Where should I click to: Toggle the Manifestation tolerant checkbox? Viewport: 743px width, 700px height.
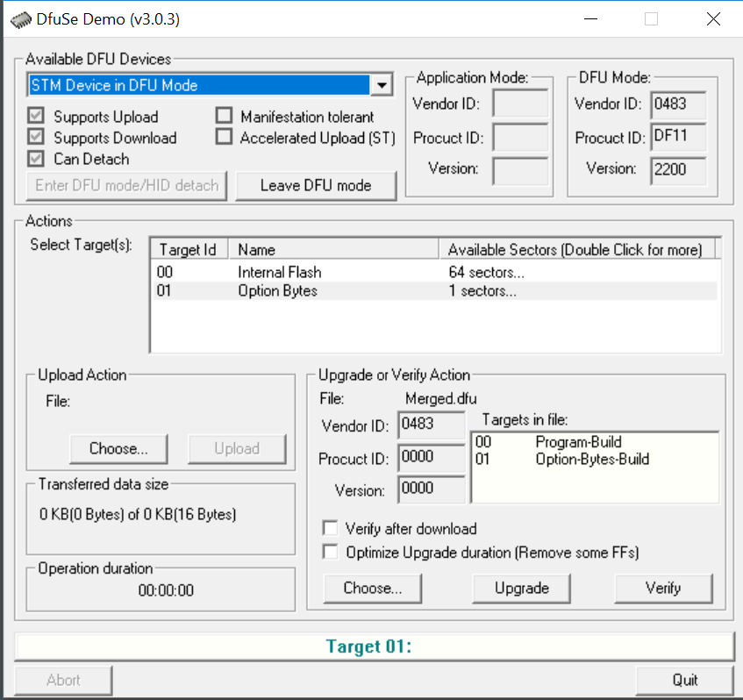225,115
